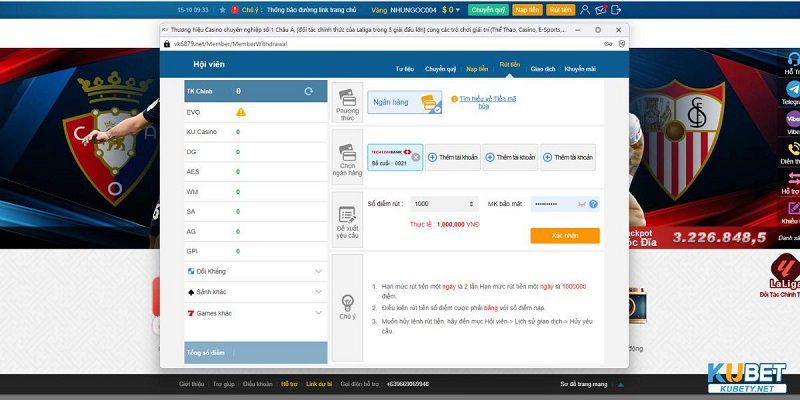This screenshot has height=400, width=800.
Task: Expand the Sảnh khác category
Action: tap(318, 292)
